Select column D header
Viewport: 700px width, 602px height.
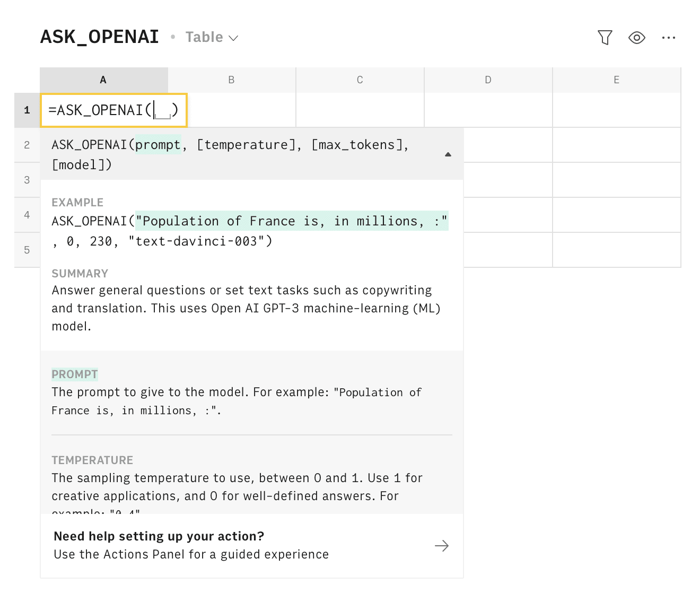coord(488,80)
